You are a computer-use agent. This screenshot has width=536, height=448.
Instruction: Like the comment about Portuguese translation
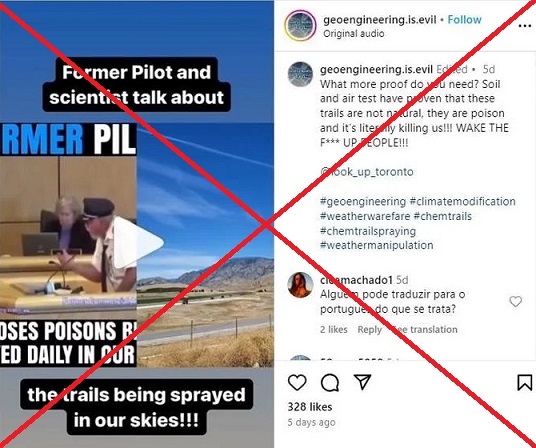click(x=515, y=301)
